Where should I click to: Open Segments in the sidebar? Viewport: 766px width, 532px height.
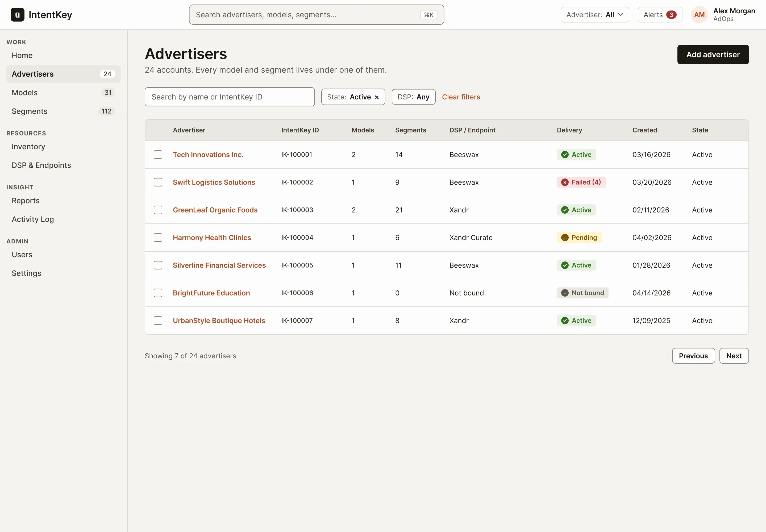pyautogui.click(x=63, y=111)
